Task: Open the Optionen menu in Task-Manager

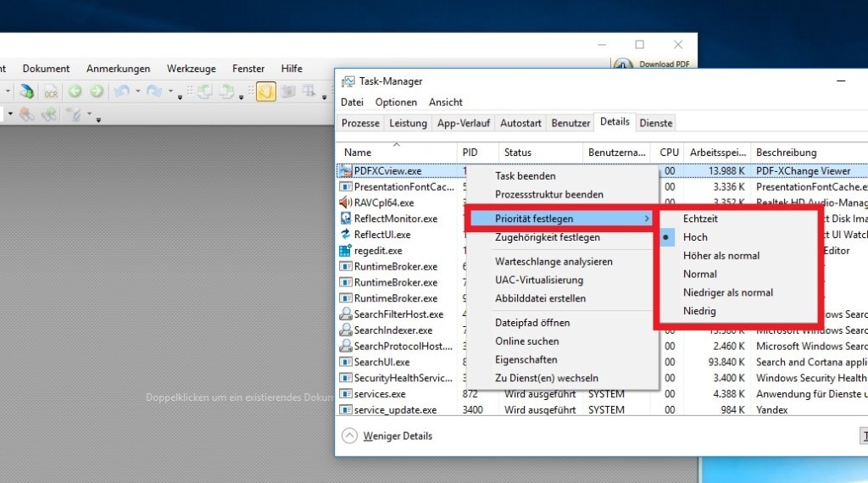Action: point(396,103)
